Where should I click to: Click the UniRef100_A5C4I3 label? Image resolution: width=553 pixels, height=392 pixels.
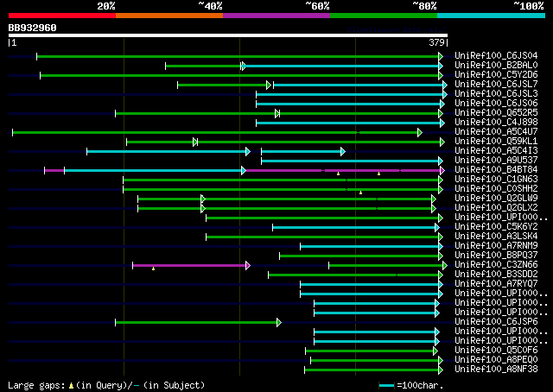pyautogui.click(x=496, y=151)
